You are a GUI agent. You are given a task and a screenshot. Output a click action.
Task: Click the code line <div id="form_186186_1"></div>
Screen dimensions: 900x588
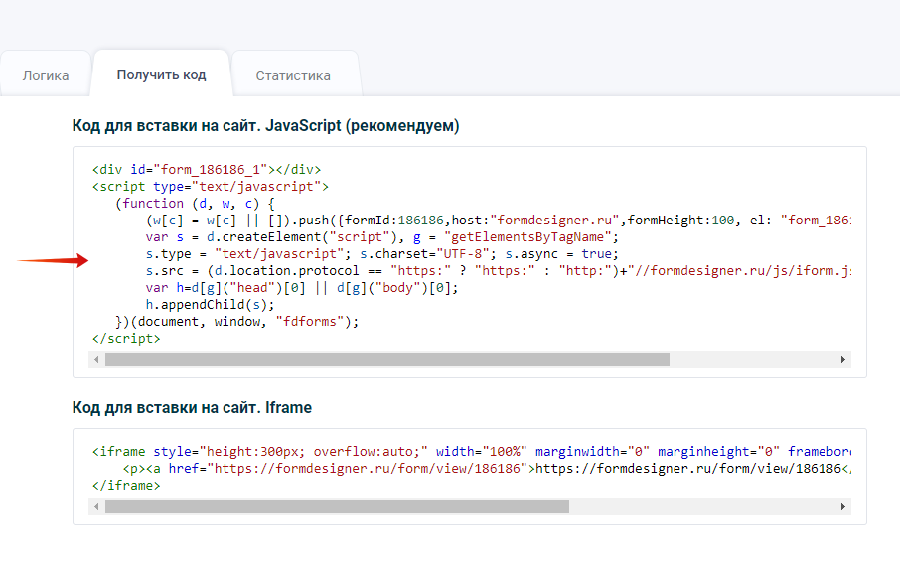pos(207,169)
